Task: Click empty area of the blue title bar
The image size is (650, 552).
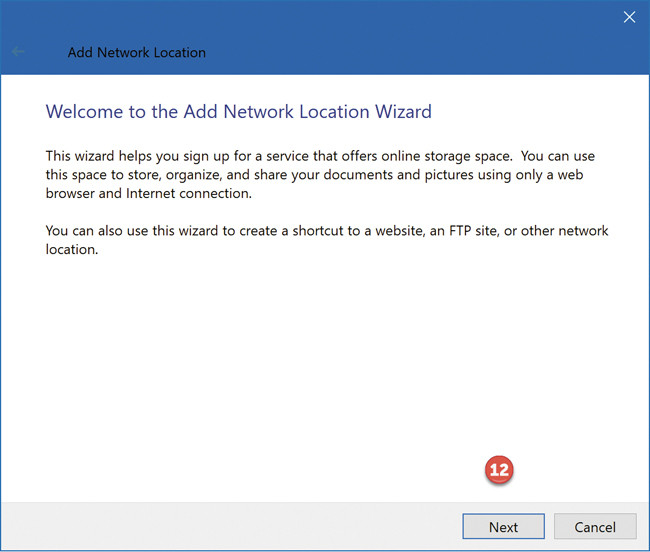Action: [x=400, y=30]
